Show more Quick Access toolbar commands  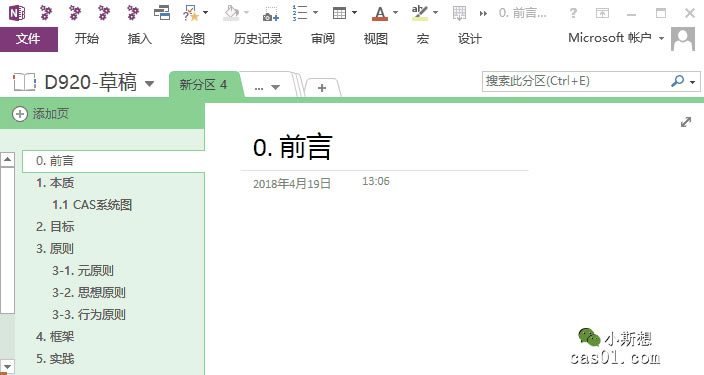click(x=483, y=13)
